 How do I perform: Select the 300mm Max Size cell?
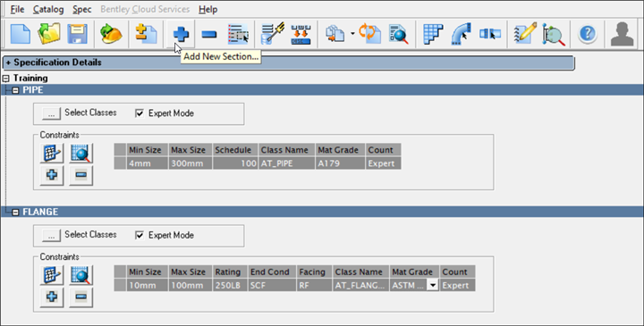[191, 163]
